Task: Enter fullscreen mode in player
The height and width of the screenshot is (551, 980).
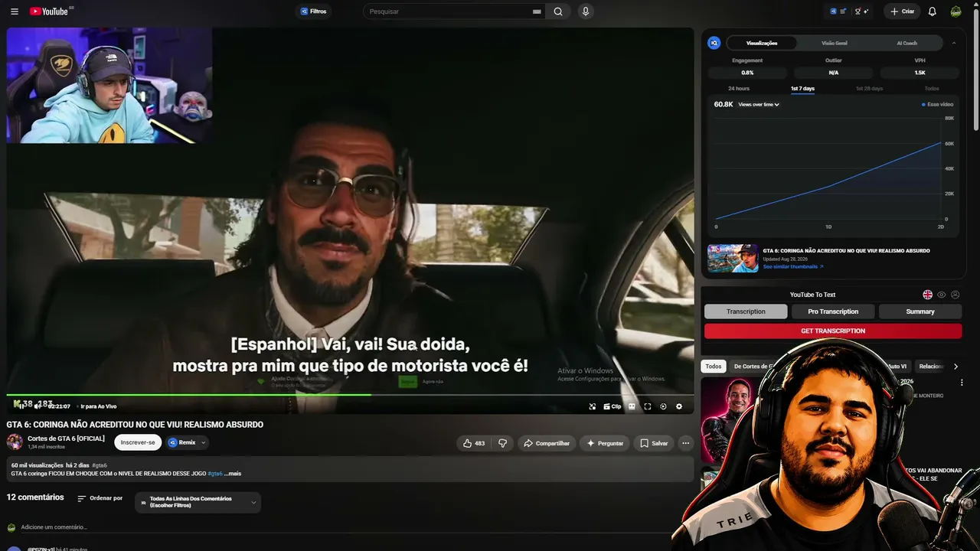Action: [648, 406]
